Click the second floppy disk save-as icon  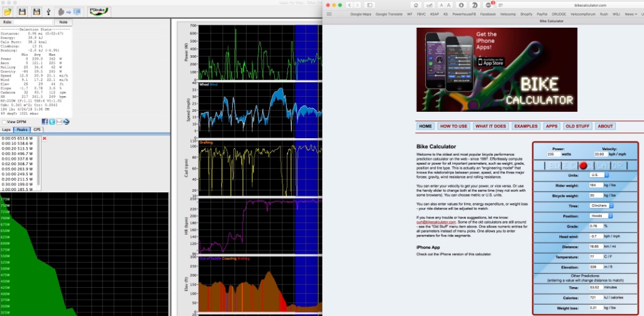click(x=36, y=12)
